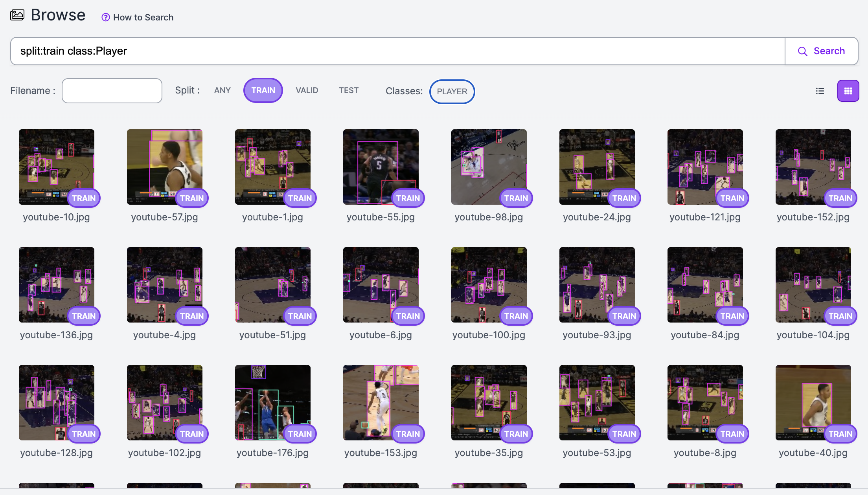Select the TEST split filter
The width and height of the screenshot is (868, 495).
[349, 90]
